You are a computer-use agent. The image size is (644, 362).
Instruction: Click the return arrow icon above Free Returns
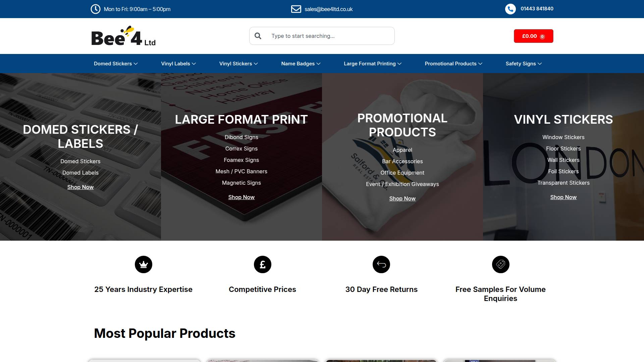(381, 264)
